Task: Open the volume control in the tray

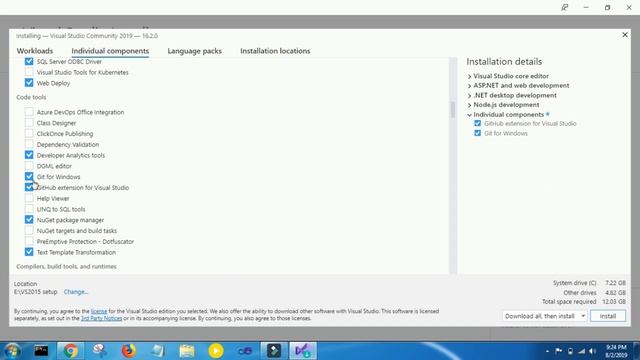Action: (x=593, y=351)
